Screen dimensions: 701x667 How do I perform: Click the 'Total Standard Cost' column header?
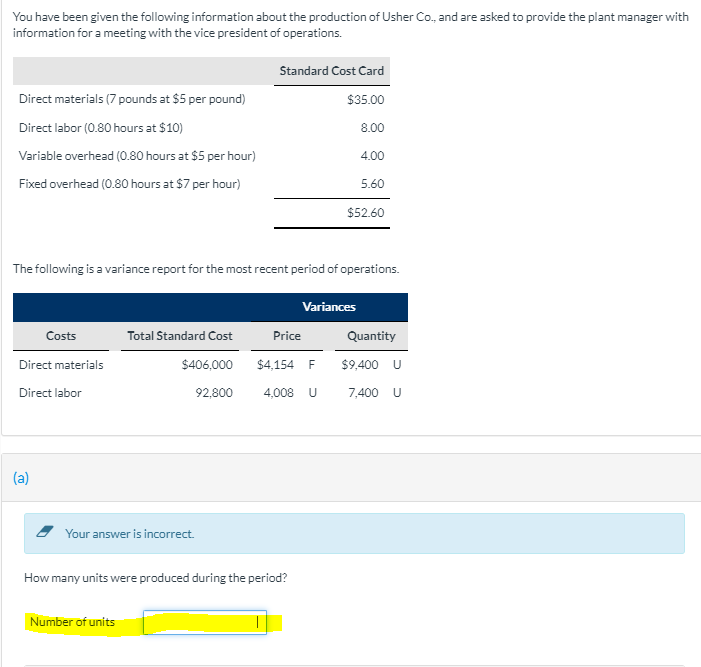180,336
